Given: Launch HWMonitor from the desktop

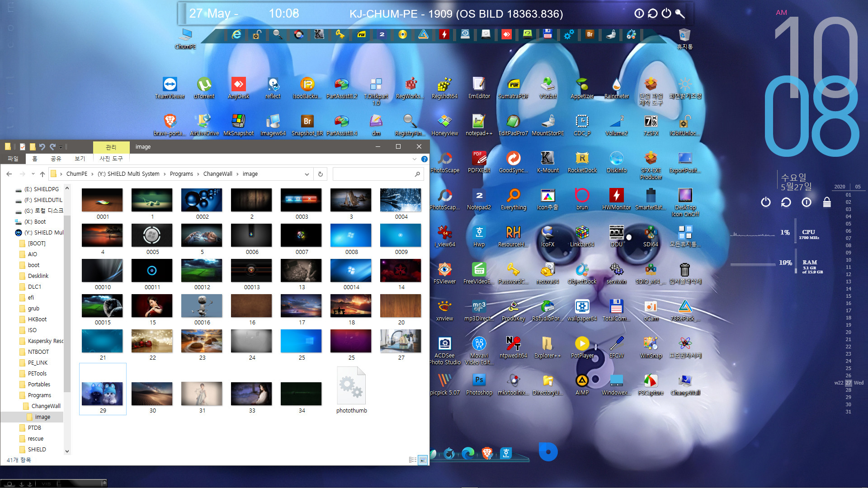Looking at the screenshot, I should (617, 199).
